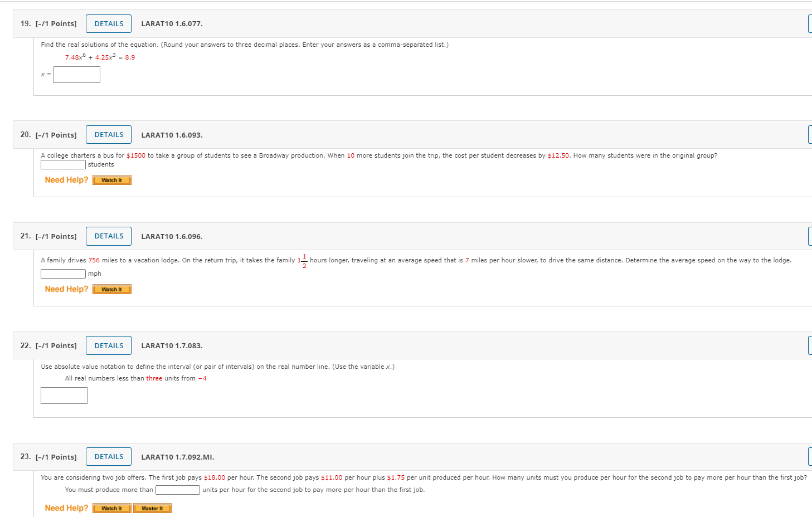Viewport: 812px width, 517px height.
Task: Click the units per hour answer field
Action: [x=178, y=490]
